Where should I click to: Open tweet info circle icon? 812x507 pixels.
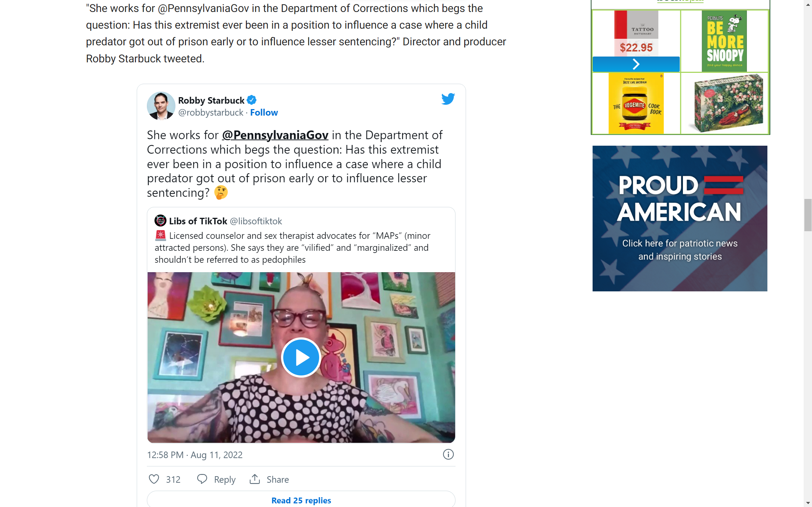[x=448, y=454]
